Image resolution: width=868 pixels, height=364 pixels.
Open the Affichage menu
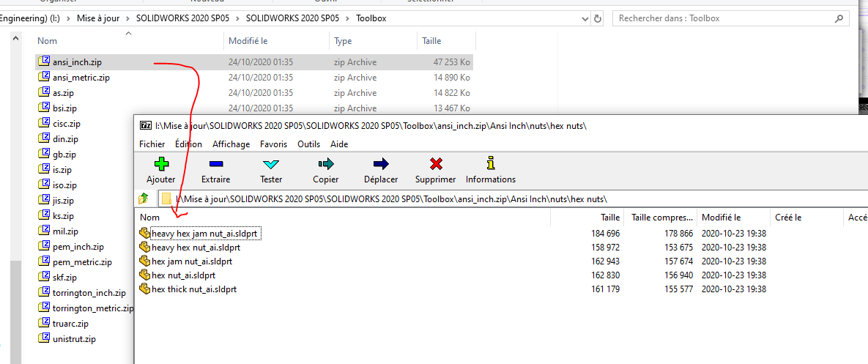point(231,144)
